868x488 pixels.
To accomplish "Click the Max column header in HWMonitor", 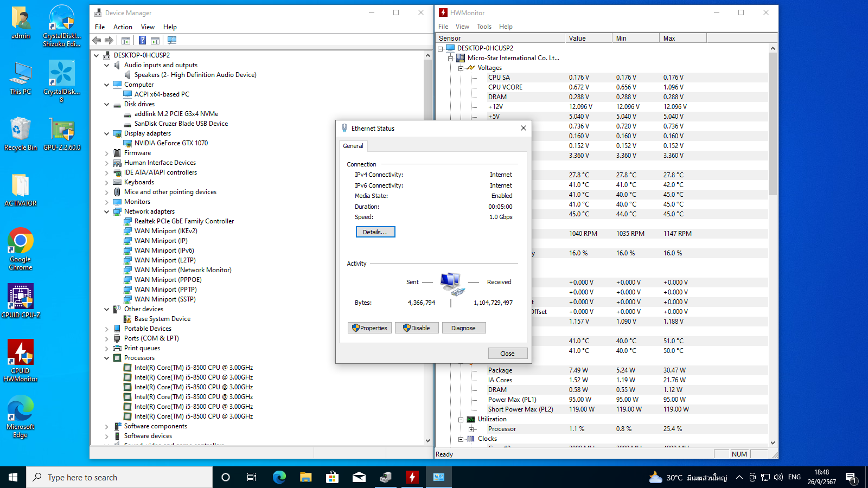I will point(683,38).
